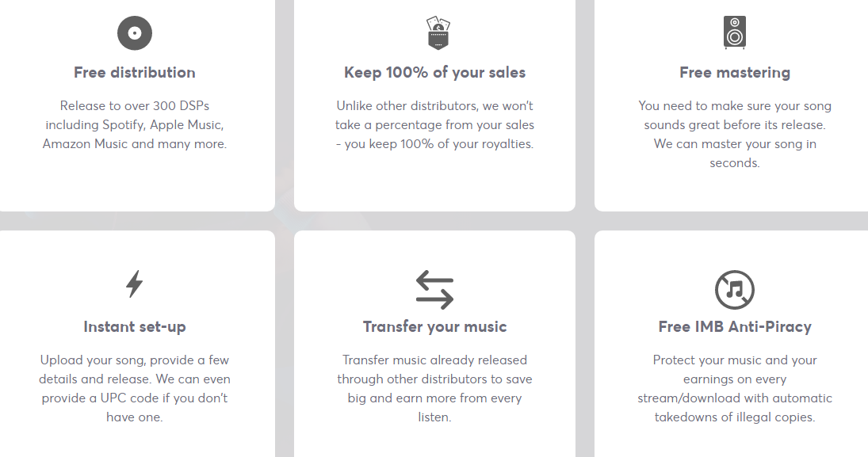Click the Transfer your music heading
This screenshot has width=868, height=457.
[x=435, y=327]
